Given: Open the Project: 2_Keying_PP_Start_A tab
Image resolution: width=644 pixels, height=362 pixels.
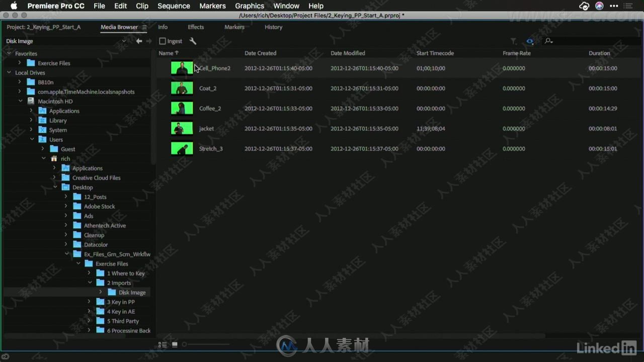Looking at the screenshot, I should (x=44, y=27).
